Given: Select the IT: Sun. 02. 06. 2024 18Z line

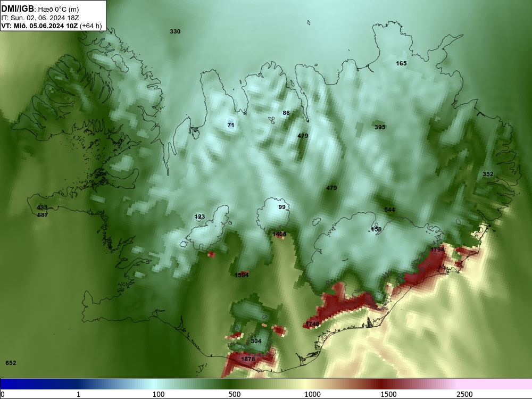Looking at the screenshot, I should tap(40, 18).
